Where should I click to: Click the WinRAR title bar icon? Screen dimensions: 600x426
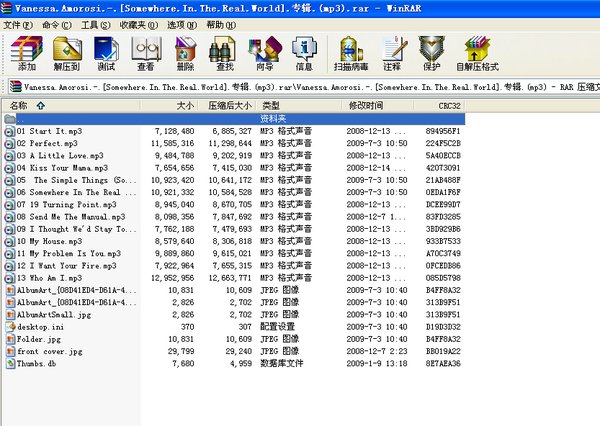(x=6, y=8)
